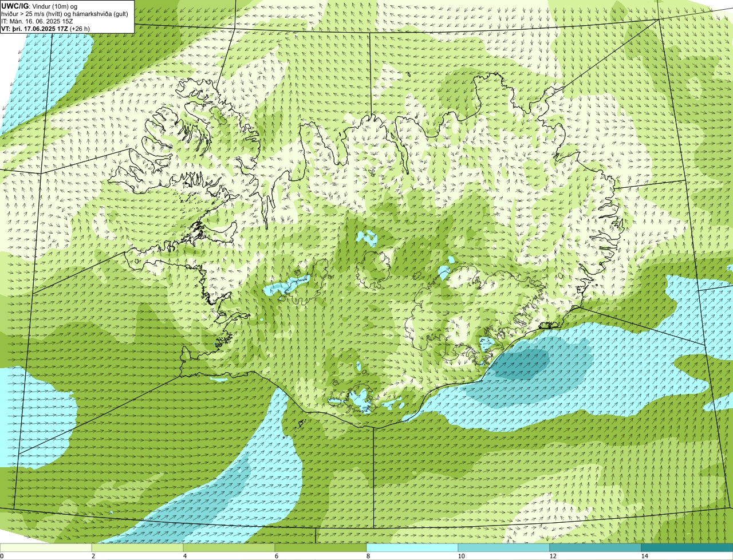Click the "12" label on the color scale
This screenshot has width=733, height=560.
click(x=553, y=556)
